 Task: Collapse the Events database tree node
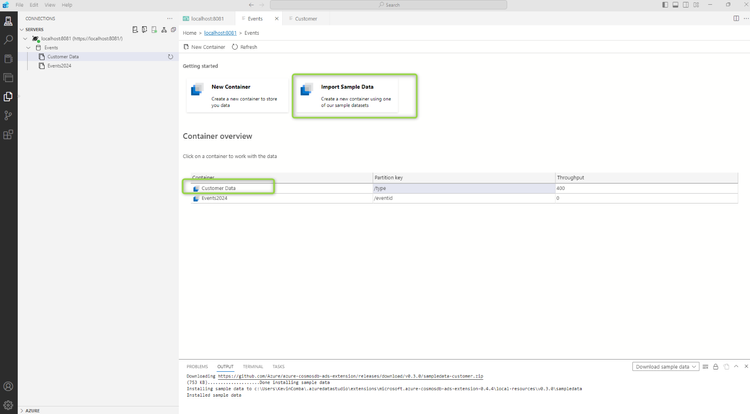[28, 48]
